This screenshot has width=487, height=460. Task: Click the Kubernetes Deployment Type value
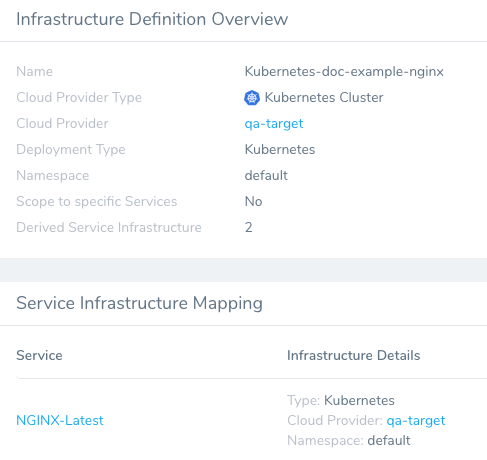coord(280,149)
